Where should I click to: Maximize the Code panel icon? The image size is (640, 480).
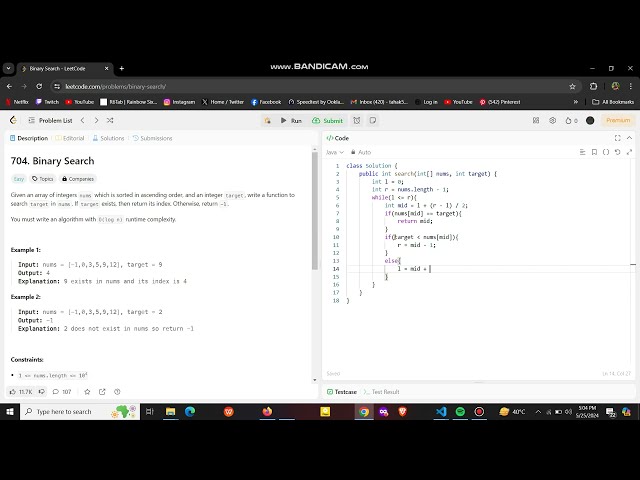[618, 138]
